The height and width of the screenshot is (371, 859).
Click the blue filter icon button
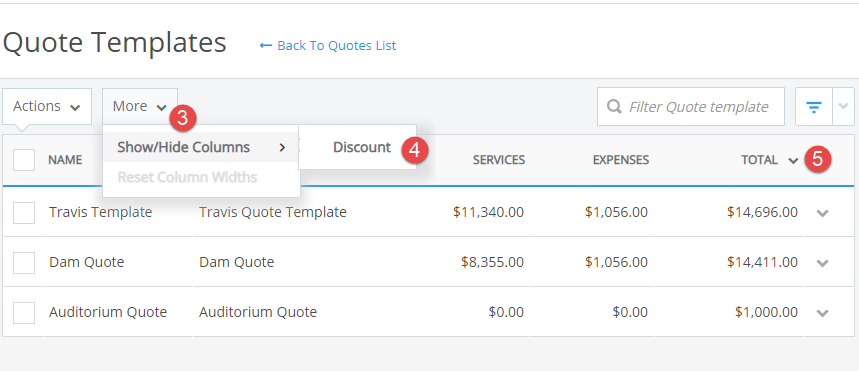coord(814,106)
